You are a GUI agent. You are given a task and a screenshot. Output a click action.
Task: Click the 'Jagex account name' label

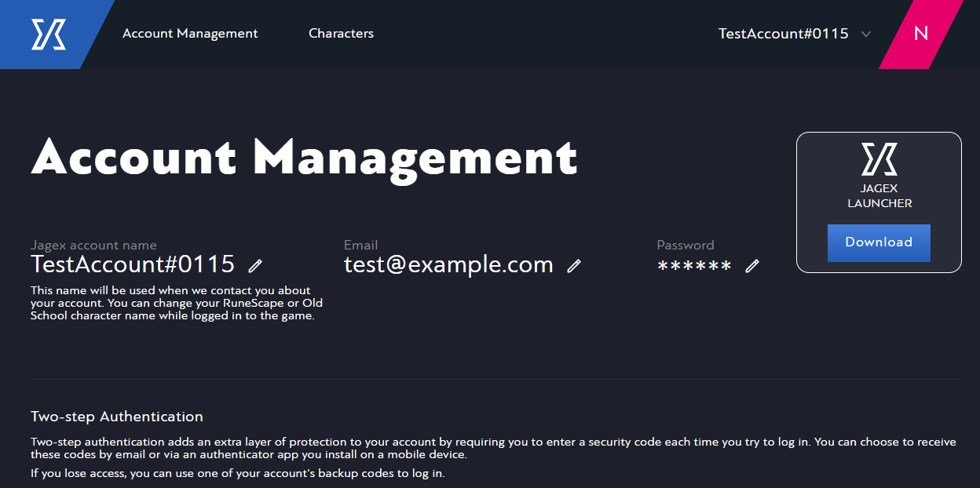93,246
